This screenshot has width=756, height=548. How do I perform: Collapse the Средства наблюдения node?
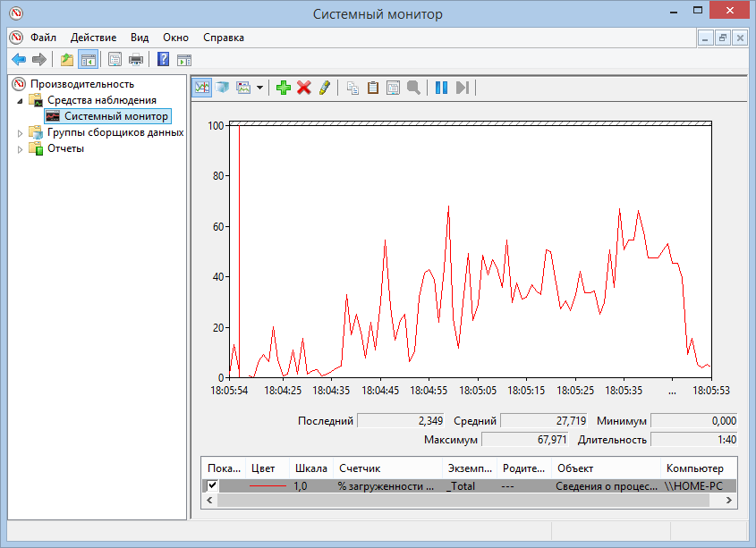point(21,100)
